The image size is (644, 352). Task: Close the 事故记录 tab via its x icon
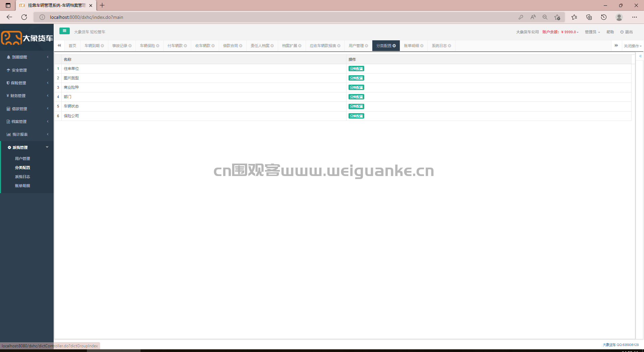pyautogui.click(x=130, y=46)
